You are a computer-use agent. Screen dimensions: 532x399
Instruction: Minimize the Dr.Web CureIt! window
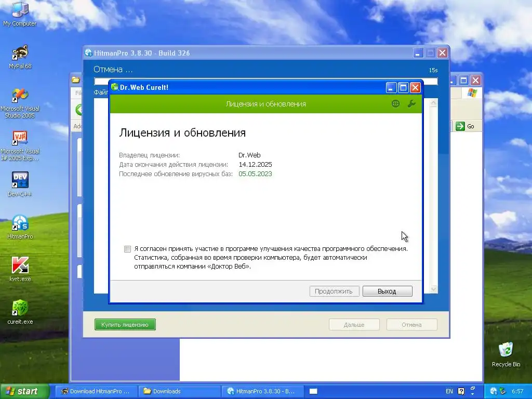point(391,87)
